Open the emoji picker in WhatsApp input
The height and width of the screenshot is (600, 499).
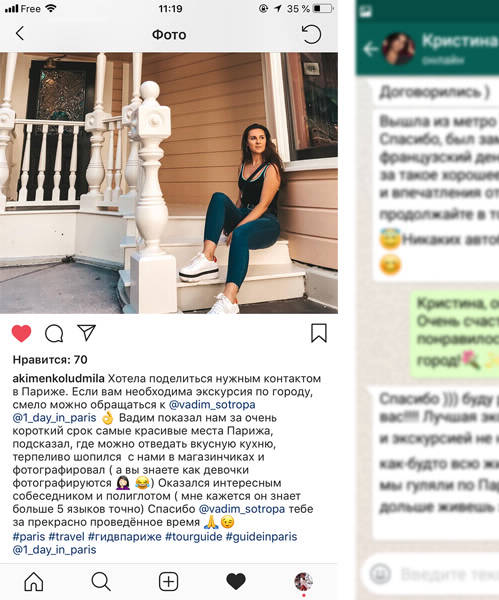coord(380,574)
